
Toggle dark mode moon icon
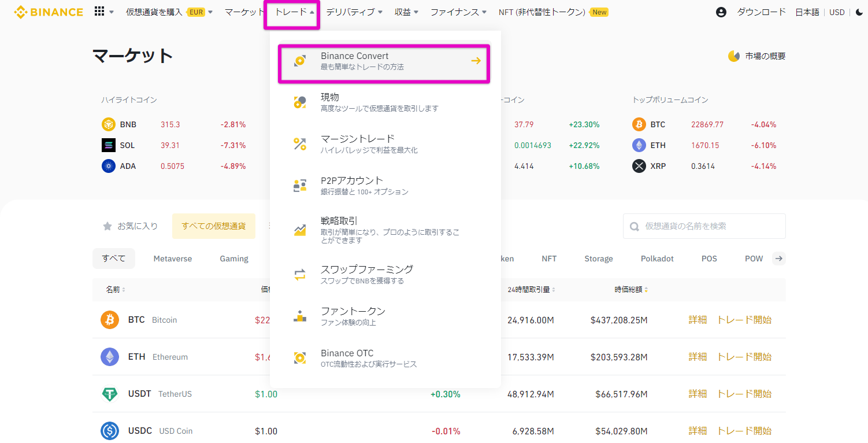coord(859,12)
